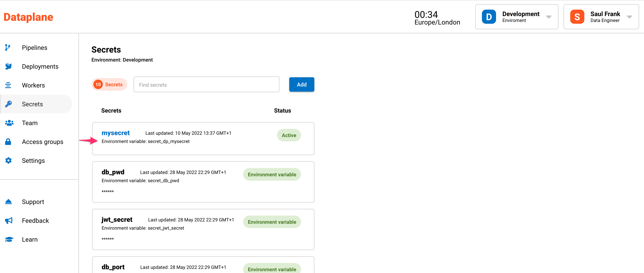Click the 10 Secrets count chip
The width and height of the screenshot is (644, 273).
(109, 84)
